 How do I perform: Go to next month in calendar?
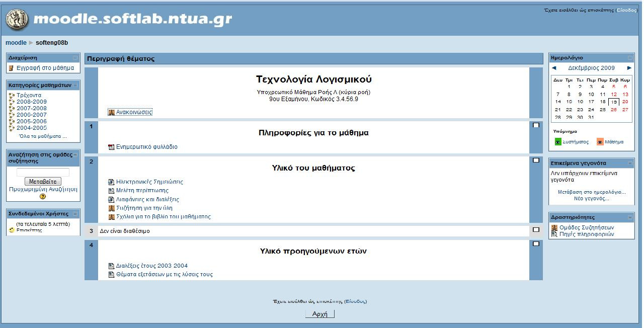[x=629, y=68]
